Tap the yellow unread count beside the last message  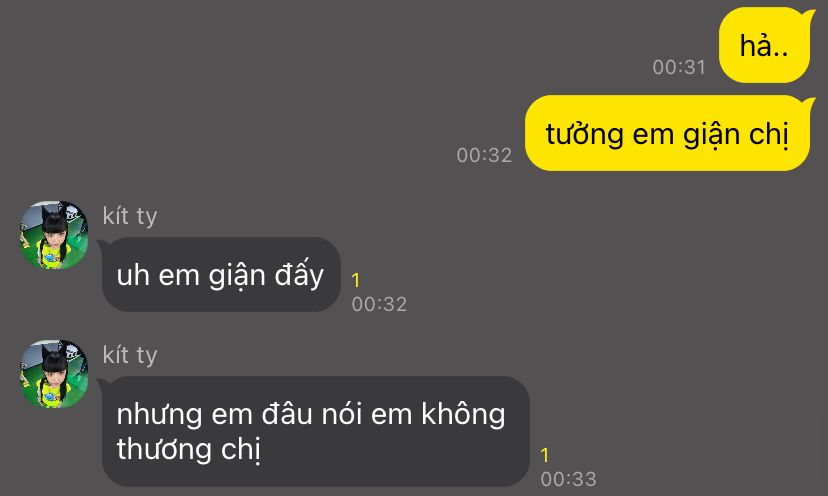point(545,455)
